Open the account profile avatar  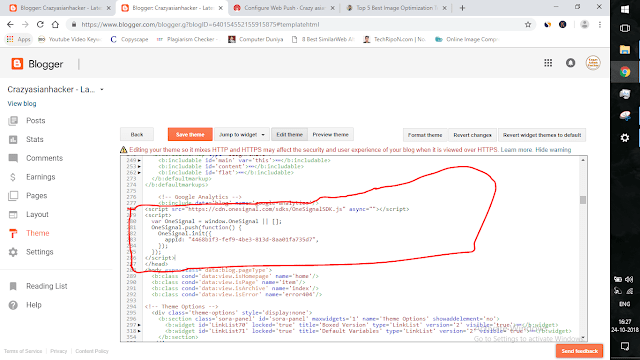593,63
